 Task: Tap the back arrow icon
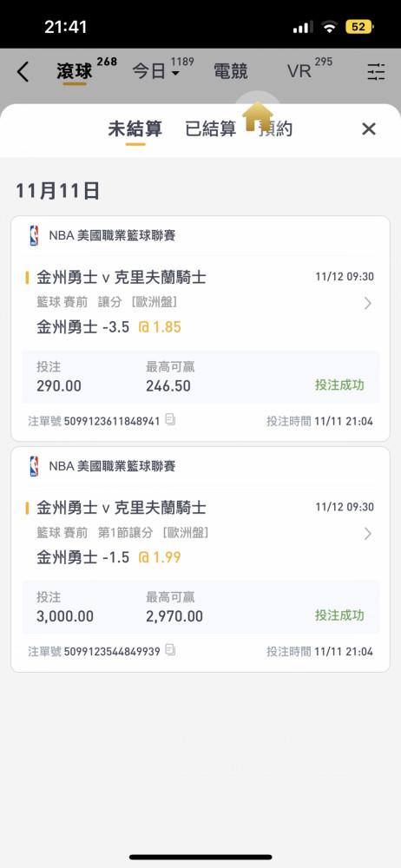(23, 72)
